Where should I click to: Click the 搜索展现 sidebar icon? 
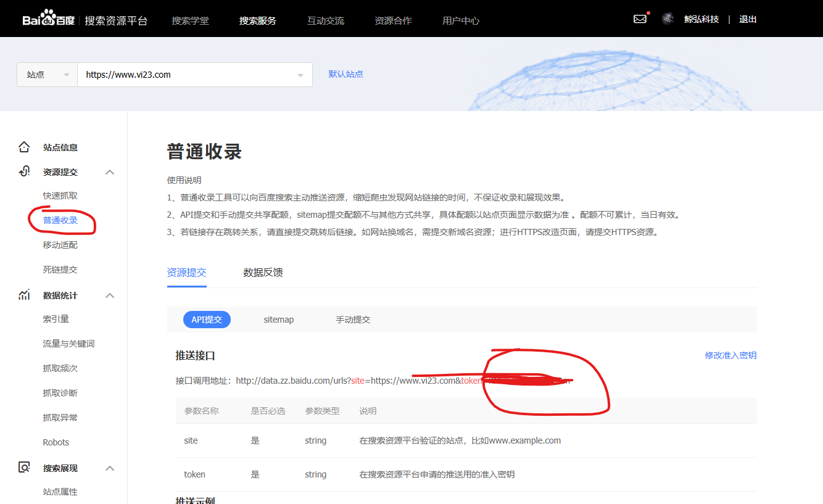pos(24,468)
